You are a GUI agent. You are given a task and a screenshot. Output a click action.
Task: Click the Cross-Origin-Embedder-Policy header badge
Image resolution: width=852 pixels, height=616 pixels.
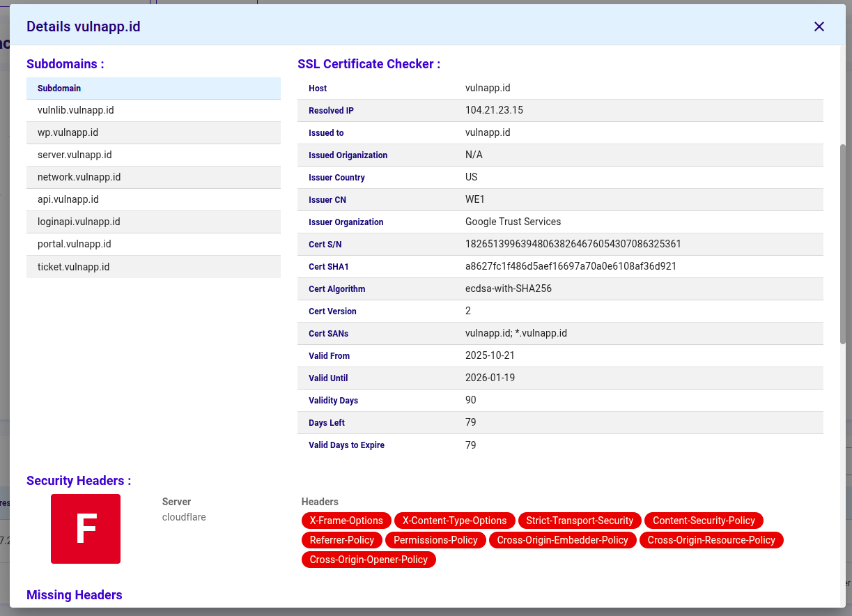click(x=563, y=540)
